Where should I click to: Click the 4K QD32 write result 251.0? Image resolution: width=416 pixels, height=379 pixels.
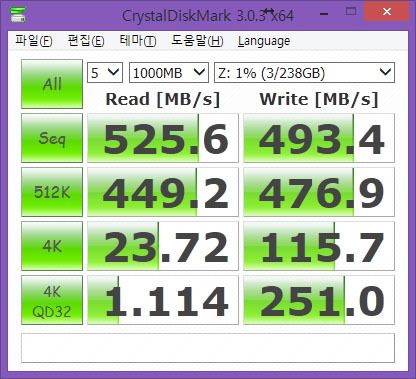click(319, 300)
